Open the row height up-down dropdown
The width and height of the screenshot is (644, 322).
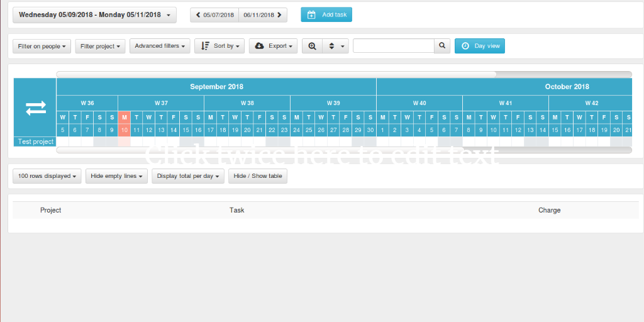point(336,46)
